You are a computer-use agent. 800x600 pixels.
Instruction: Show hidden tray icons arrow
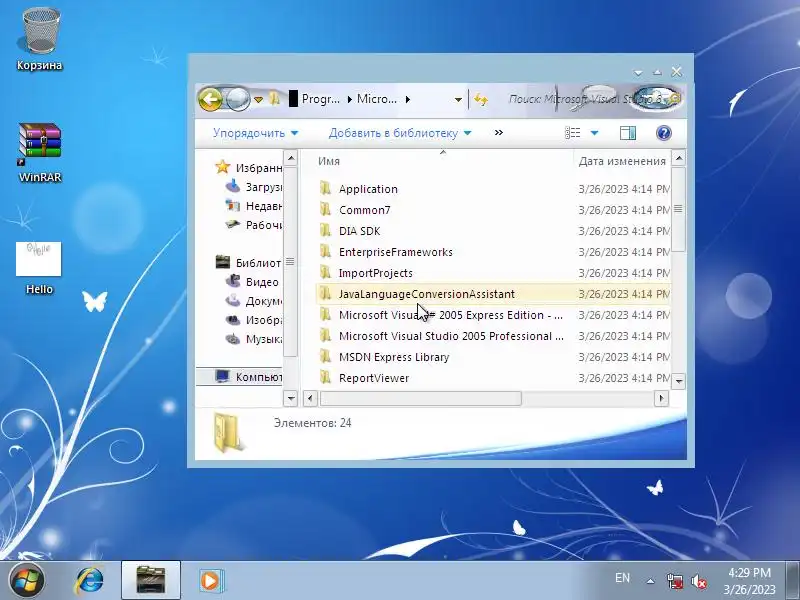point(650,581)
